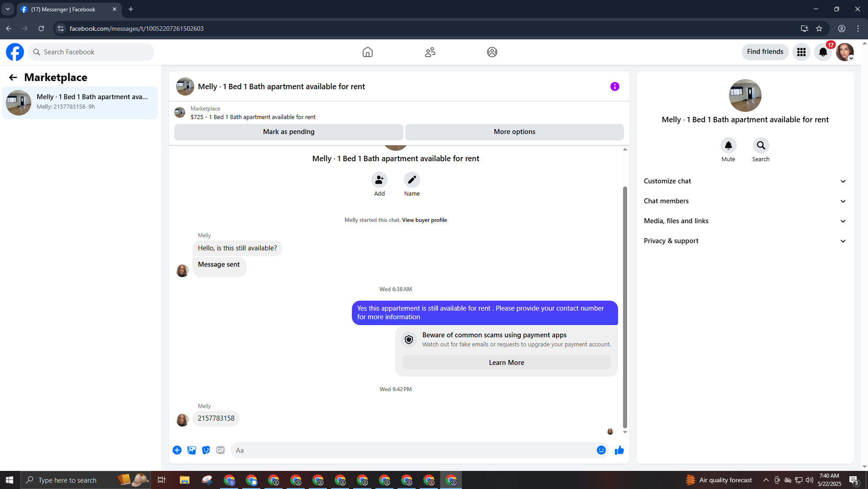This screenshot has height=489, width=868.
Task: Open the emoji picker
Action: coord(601,450)
